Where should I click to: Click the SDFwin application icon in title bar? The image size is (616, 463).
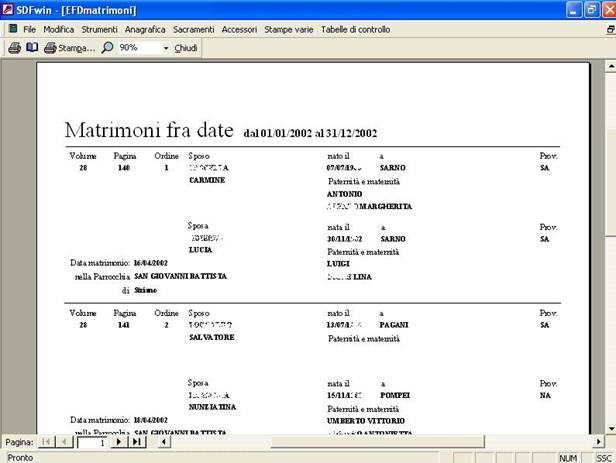(x=7, y=9)
